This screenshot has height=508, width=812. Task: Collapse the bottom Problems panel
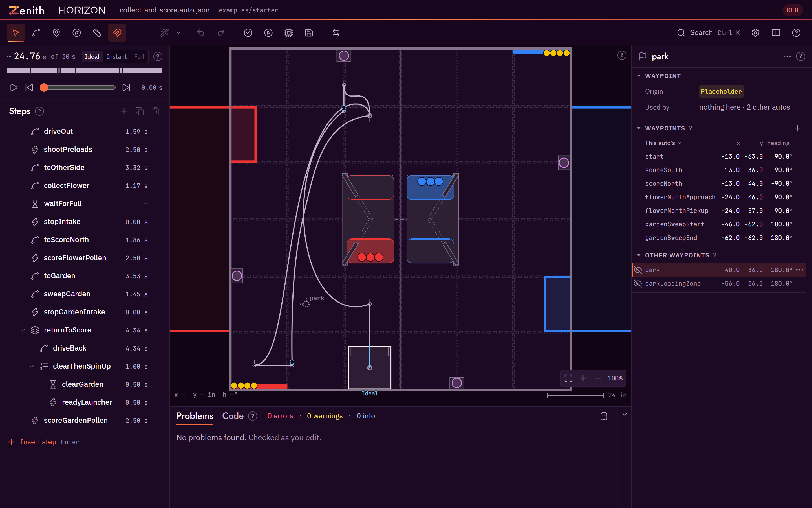tap(625, 414)
